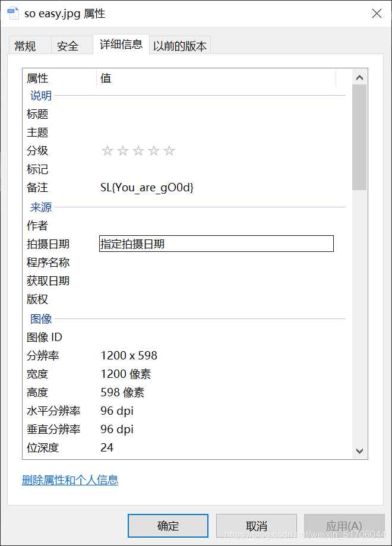Close the properties dialog with X
392x546 pixels.
[377, 14]
